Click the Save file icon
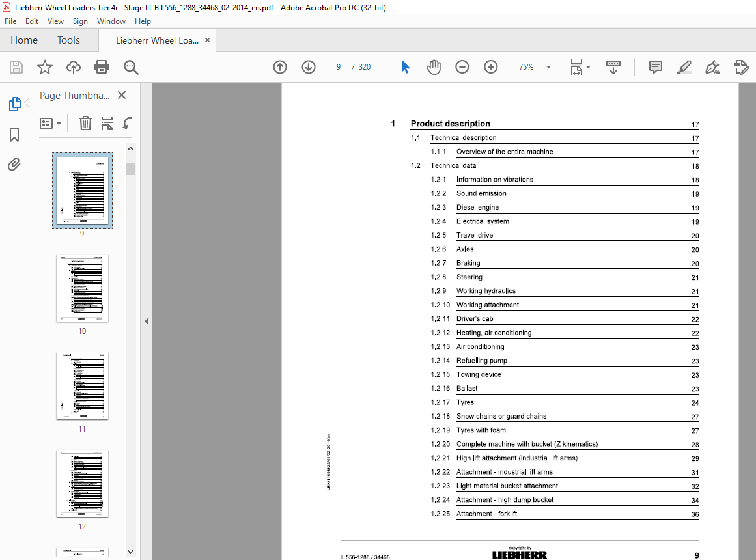756x560 pixels. click(x=16, y=67)
